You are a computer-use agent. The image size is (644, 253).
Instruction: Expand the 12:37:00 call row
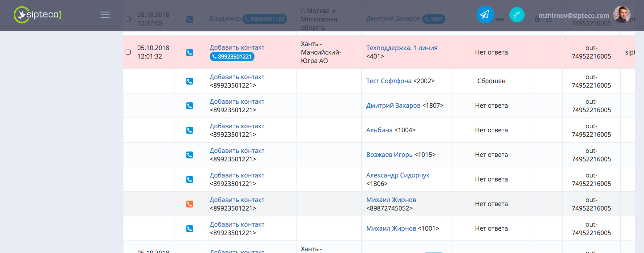(128, 19)
